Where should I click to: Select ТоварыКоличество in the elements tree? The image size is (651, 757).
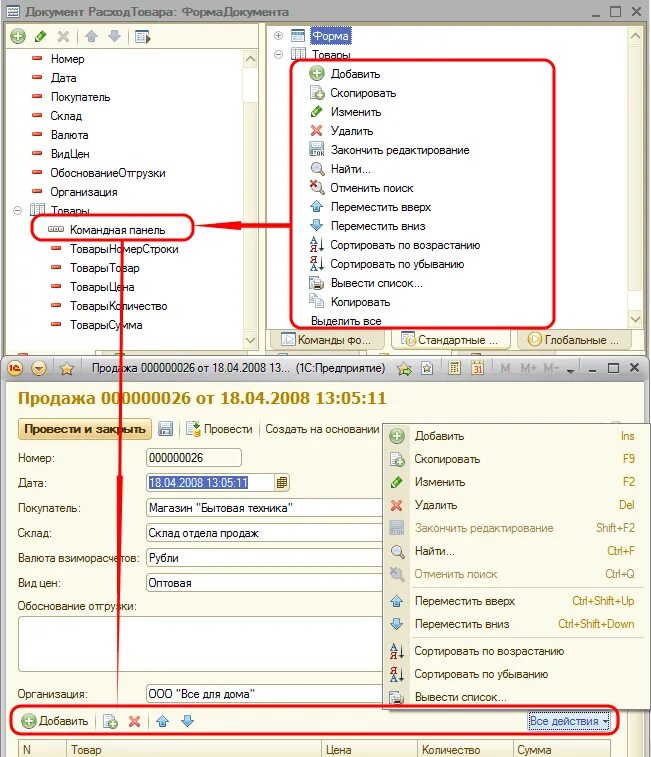(118, 306)
